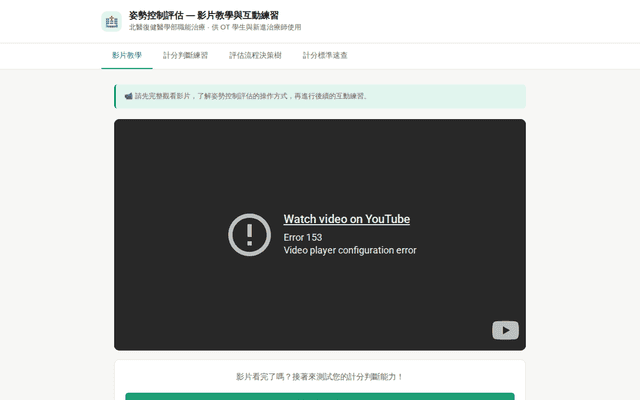Click the Video player configuration error message
This screenshot has height=400, width=640.
350,250
